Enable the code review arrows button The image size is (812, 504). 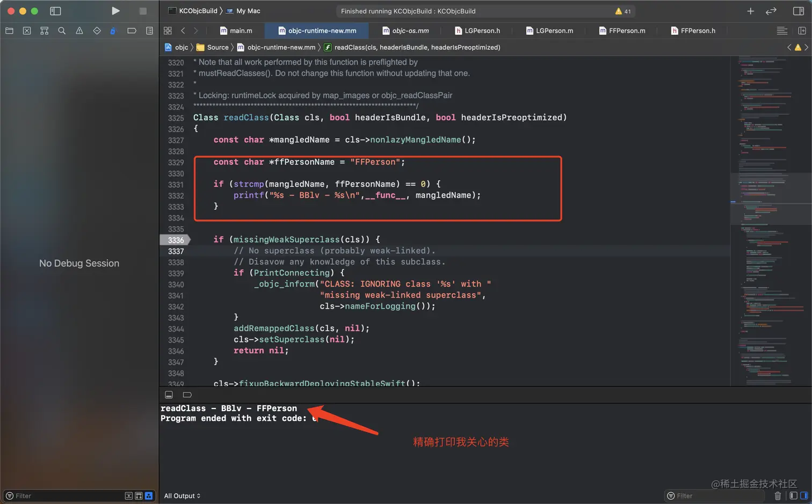pyautogui.click(x=771, y=11)
